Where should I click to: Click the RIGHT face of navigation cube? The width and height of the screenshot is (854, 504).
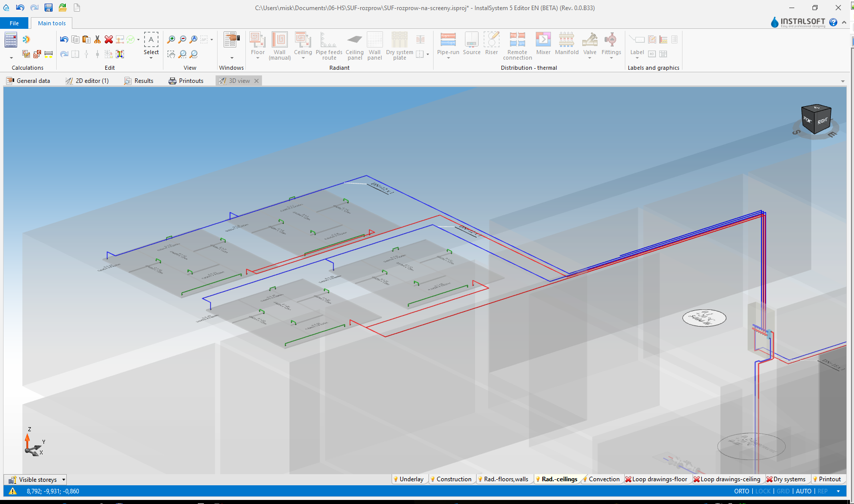click(823, 121)
